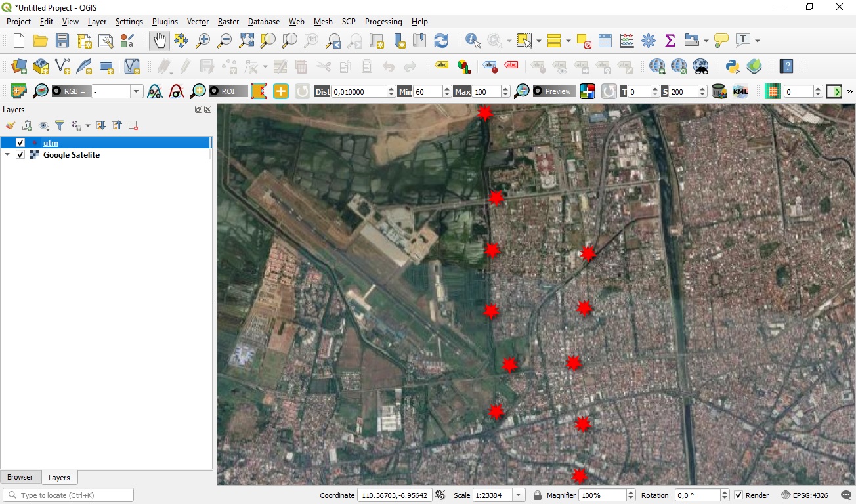856x504 pixels.
Task: Open the Scale dropdown arrow
Action: (519, 495)
